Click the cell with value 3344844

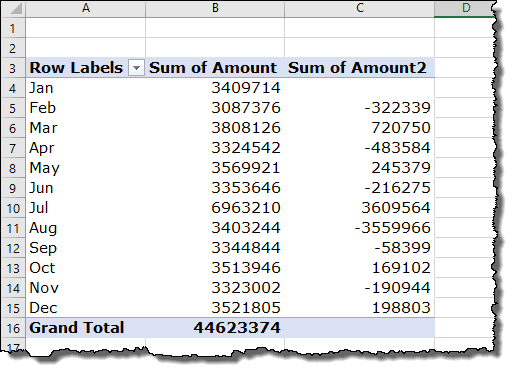[x=215, y=248]
